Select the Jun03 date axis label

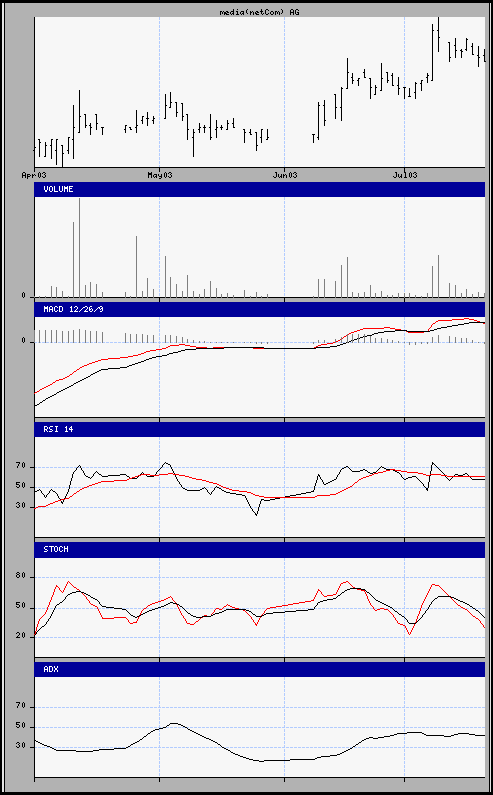click(285, 175)
